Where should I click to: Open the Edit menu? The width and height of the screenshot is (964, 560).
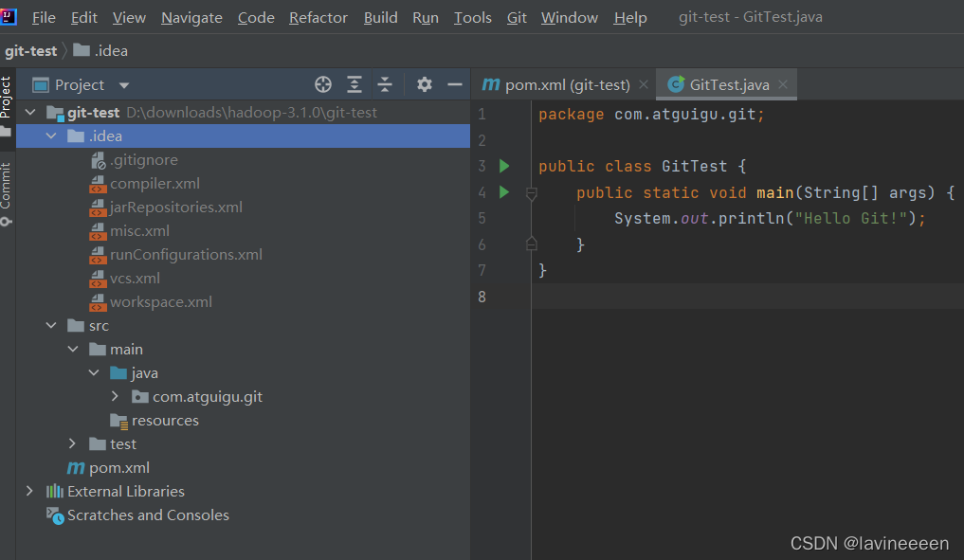[84, 17]
